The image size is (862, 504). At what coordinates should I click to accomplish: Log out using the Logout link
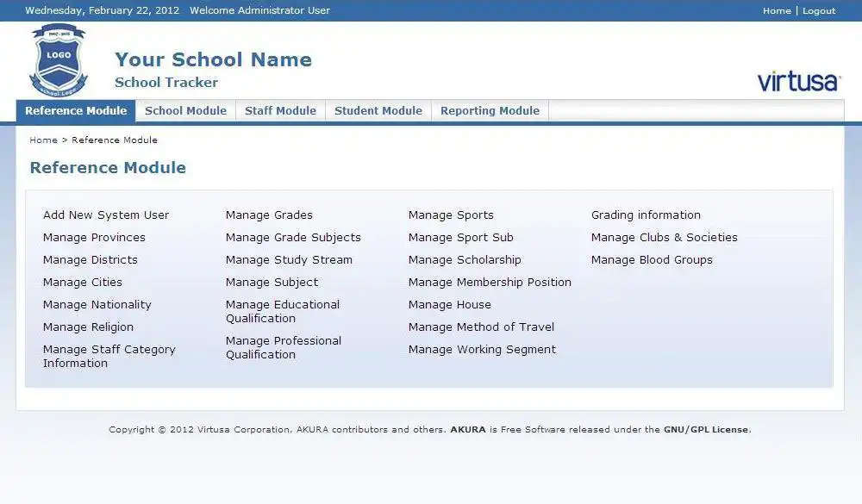coord(819,10)
